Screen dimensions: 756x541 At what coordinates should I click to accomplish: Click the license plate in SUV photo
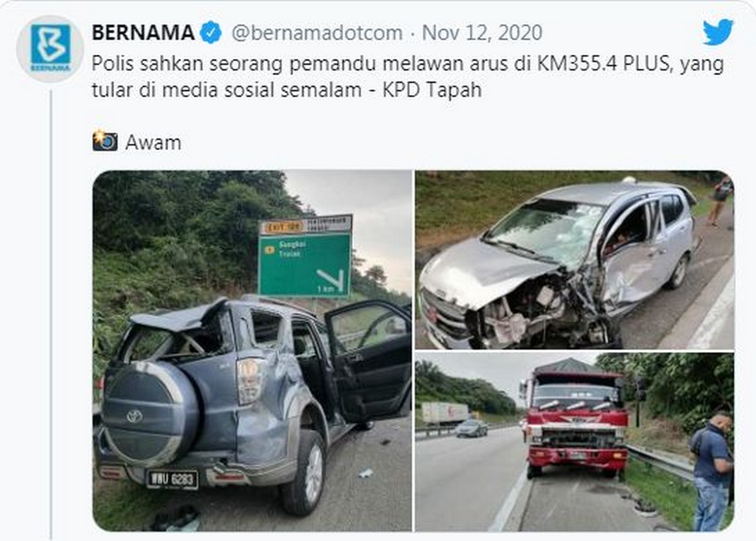point(172,479)
